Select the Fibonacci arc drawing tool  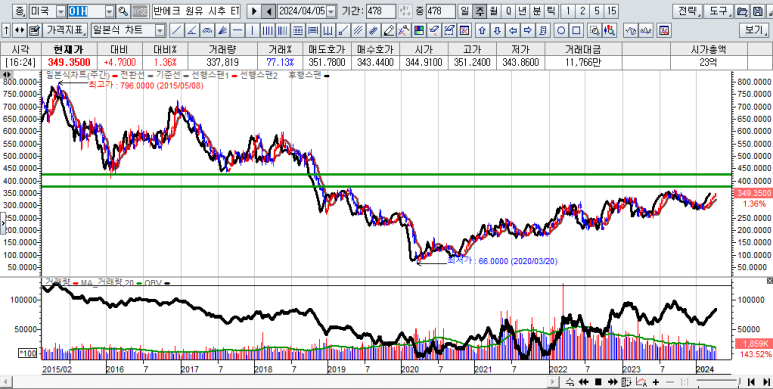pyautogui.click(x=207, y=31)
